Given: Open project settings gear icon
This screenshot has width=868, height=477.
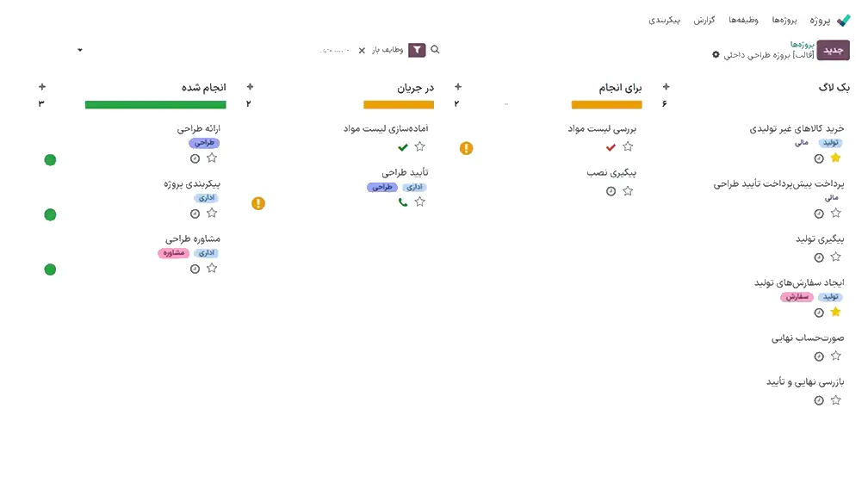Looking at the screenshot, I should (x=716, y=55).
